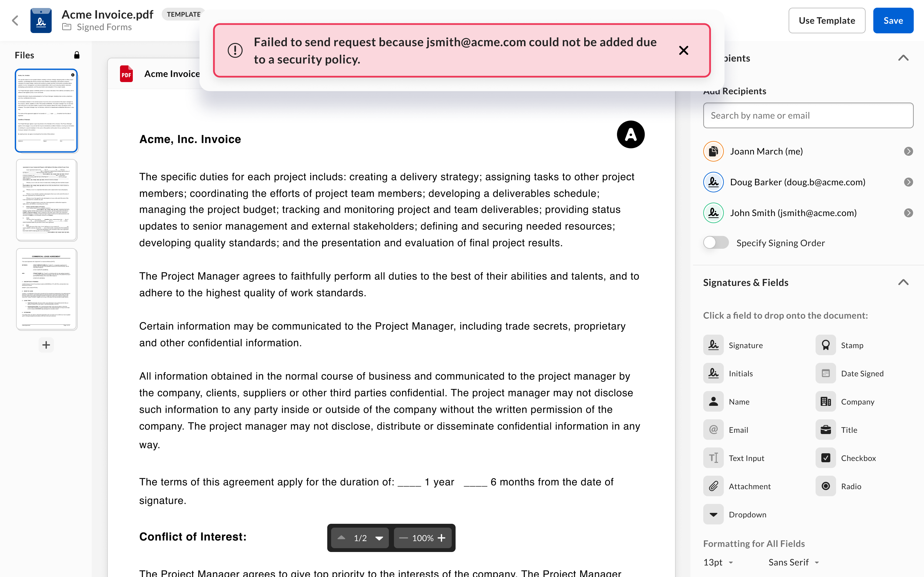Dismiss the security policy error banner
The height and width of the screenshot is (577, 924).
tap(683, 50)
